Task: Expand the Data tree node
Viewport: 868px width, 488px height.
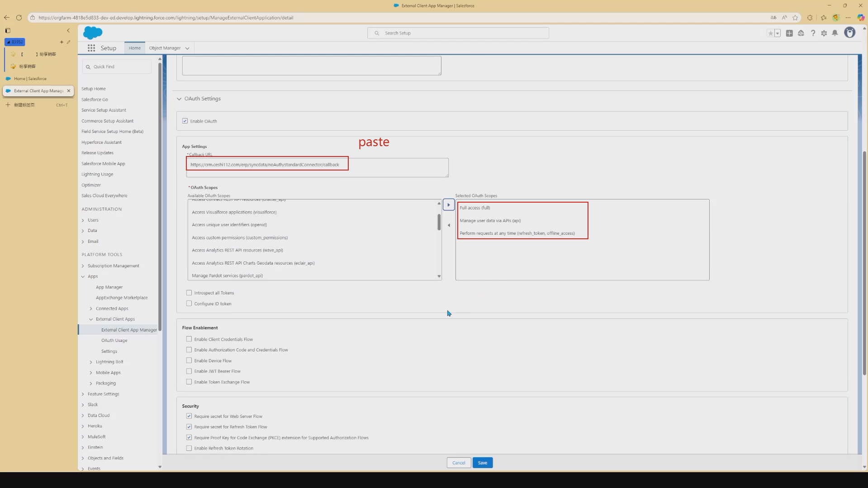Action: click(x=83, y=231)
